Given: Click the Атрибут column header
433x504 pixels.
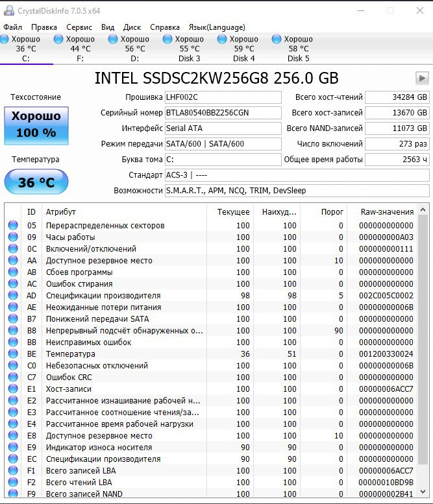Looking at the screenshot, I should tap(124, 212).
